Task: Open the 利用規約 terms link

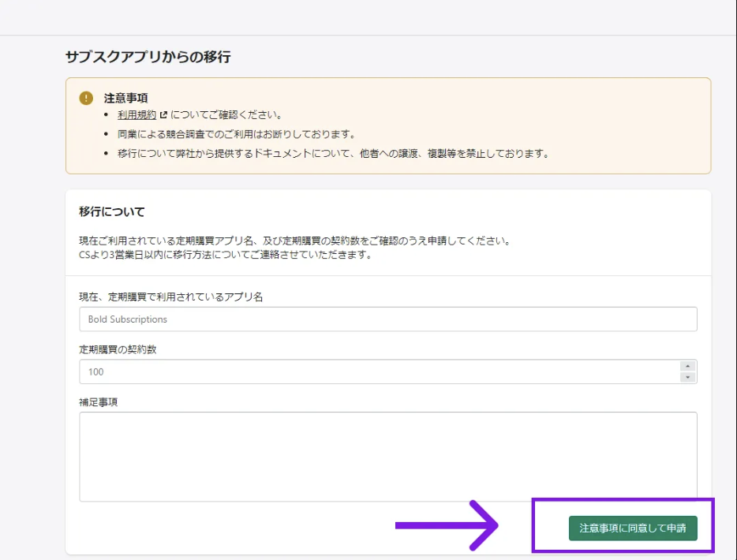Action: [137, 114]
